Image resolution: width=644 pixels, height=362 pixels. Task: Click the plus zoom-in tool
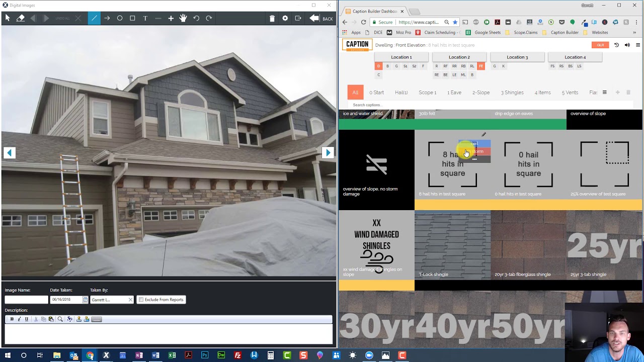171,18
